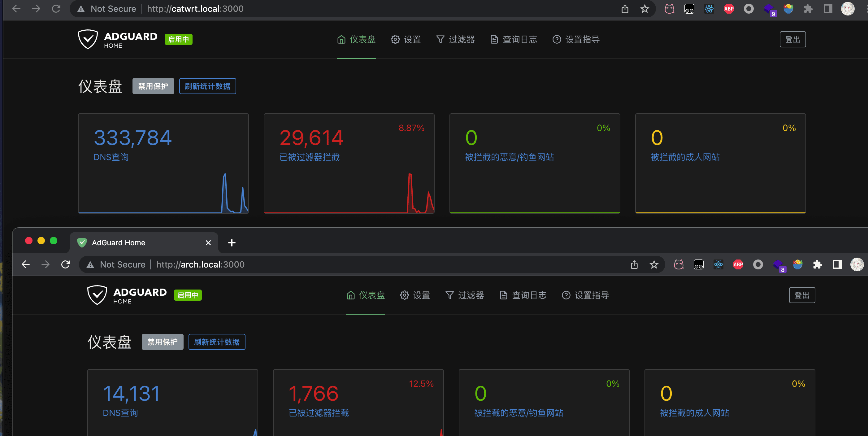The width and height of the screenshot is (868, 436).
Task: Open the 14,131 DNS查询 card
Action: click(x=172, y=403)
